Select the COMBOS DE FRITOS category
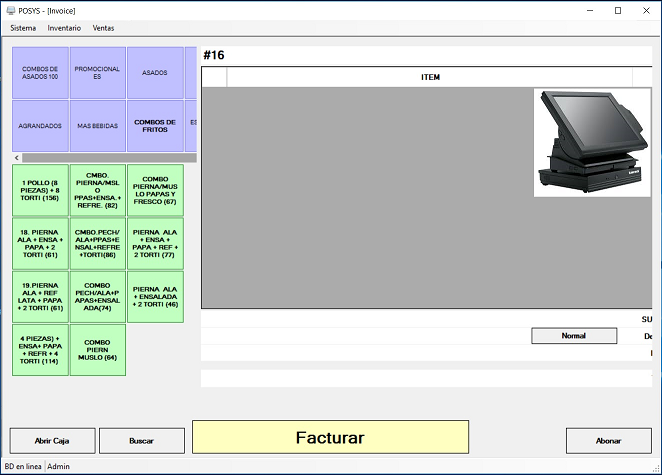The image size is (662, 475). click(x=155, y=126)
